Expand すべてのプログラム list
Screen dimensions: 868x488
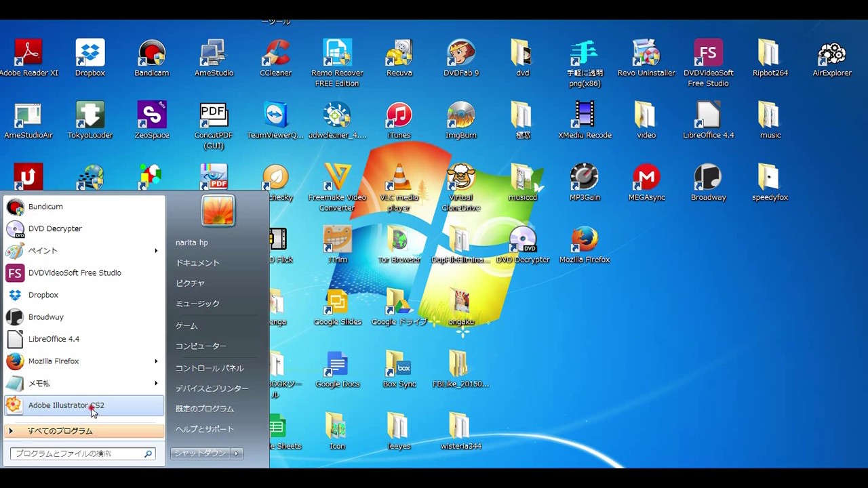pyautogui.click(x=84, y=431)
